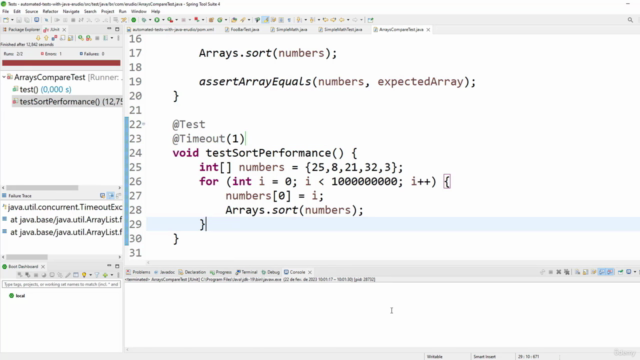This screenshot has height=360, width=640.
Task: Toggle Show Console on Standard Error change
Action: tap(610, 272)
